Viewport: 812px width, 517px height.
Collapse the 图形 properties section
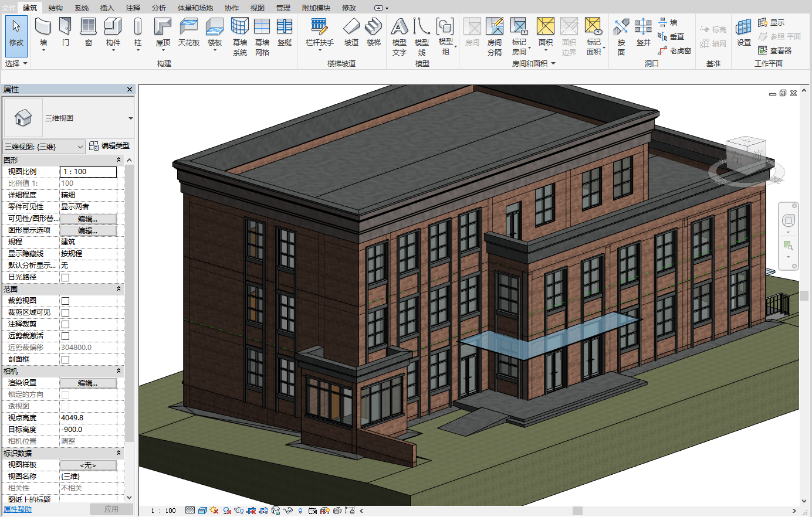[x=119, y=160]
